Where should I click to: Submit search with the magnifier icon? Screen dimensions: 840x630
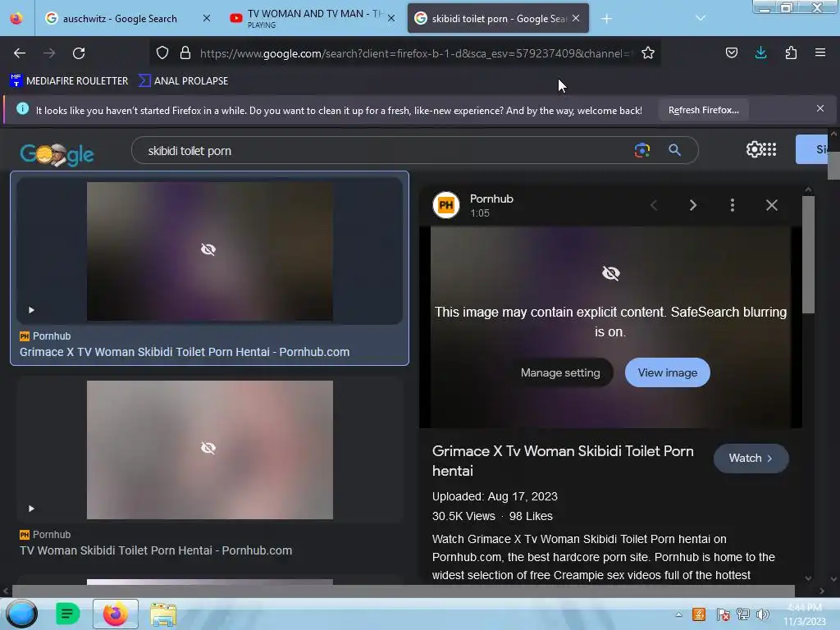click(674, 150)
